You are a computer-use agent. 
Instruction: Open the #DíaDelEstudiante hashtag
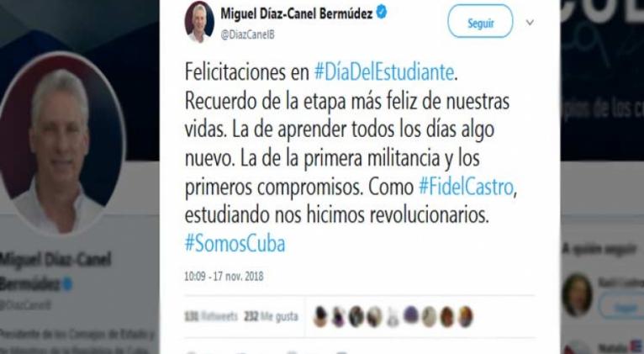[x=384, y=72]
